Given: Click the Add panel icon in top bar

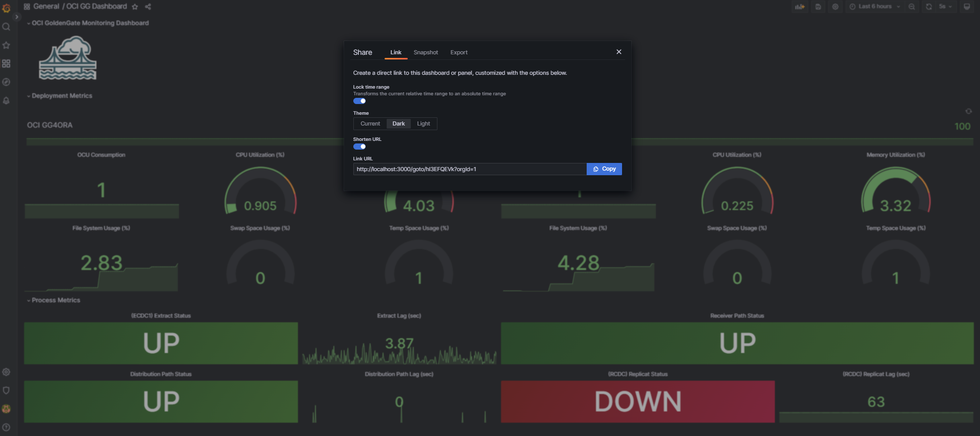Looking at the screenshot, I should pyautogui.click(x=799, y=7).
